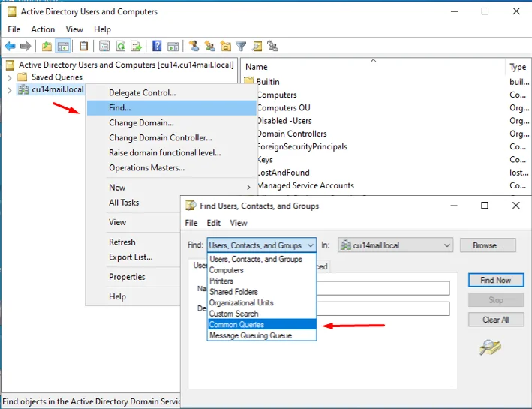Screen dimensions: 532x409
Task: Choose Custom Search from Find dropdown
Action: point(262,314)
